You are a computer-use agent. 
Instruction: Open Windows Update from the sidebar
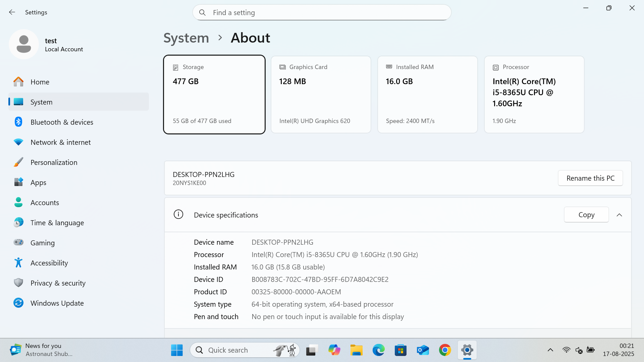[x=57, y=303]
